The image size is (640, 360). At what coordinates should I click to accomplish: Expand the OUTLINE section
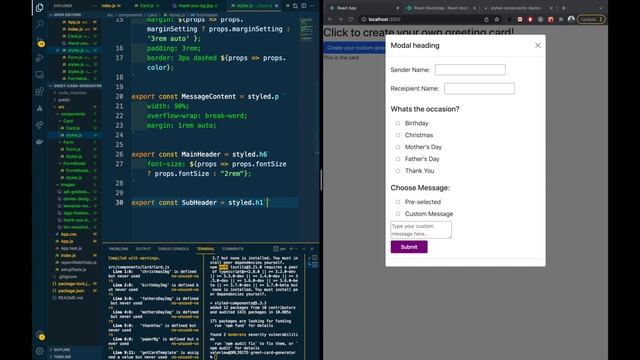click(75, 350)
